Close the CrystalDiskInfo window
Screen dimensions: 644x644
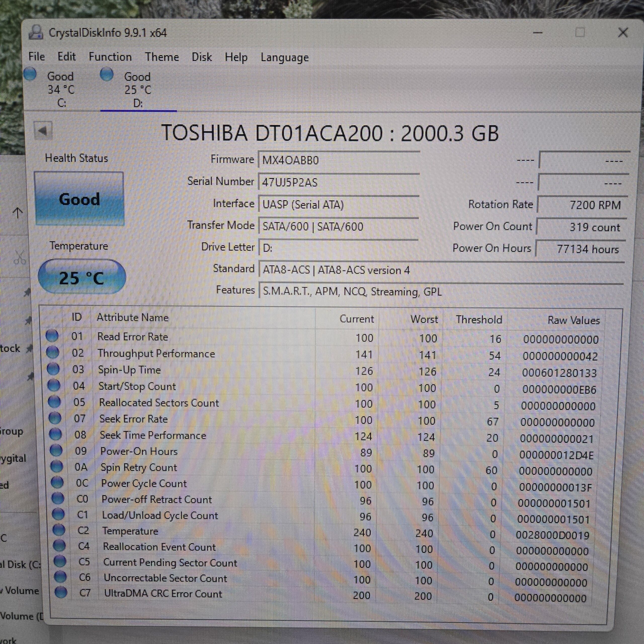(623, 33)
